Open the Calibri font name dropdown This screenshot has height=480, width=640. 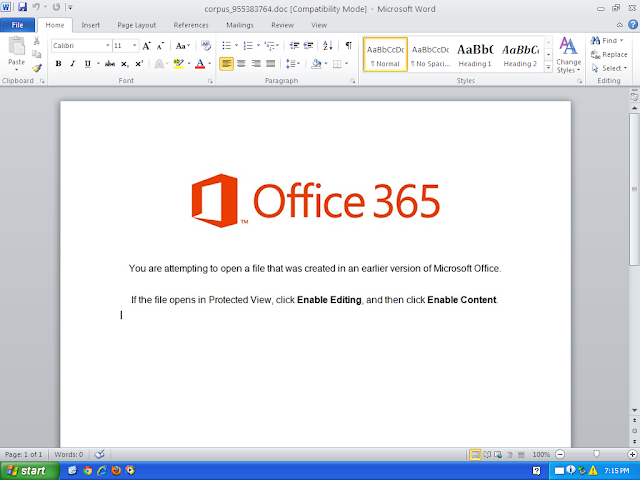click(107, 46)
